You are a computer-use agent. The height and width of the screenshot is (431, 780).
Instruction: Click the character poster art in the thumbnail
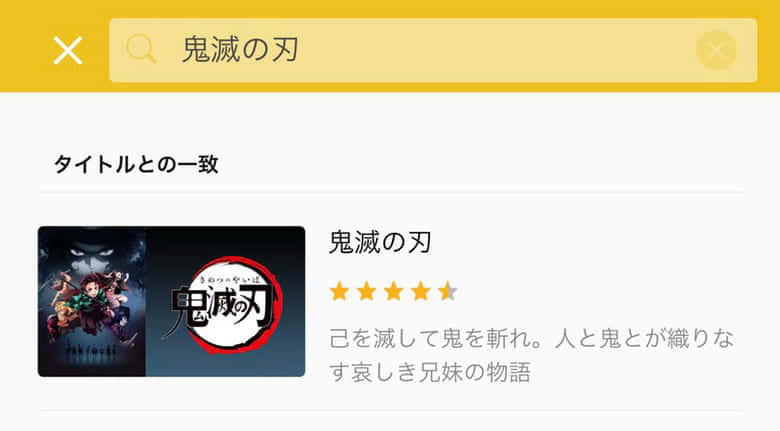[92, 301]
